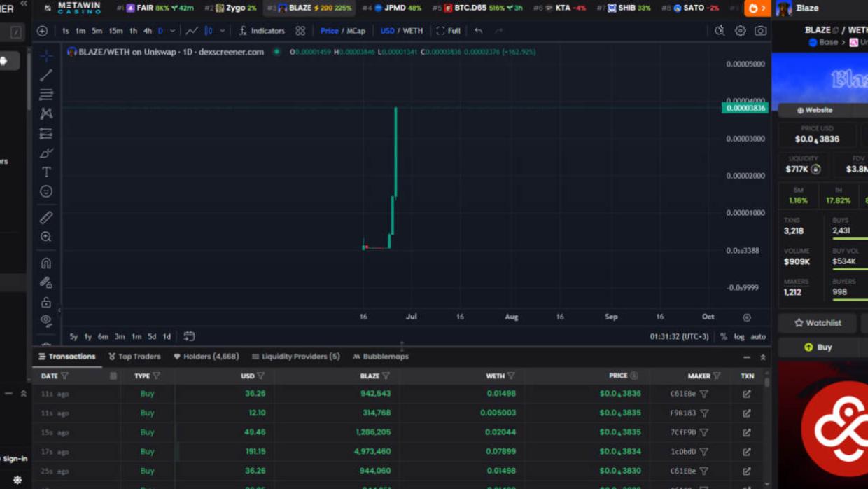
Task: Toggle stay-in-drawing-mode pencil lock
Action: tap(46, 282)
